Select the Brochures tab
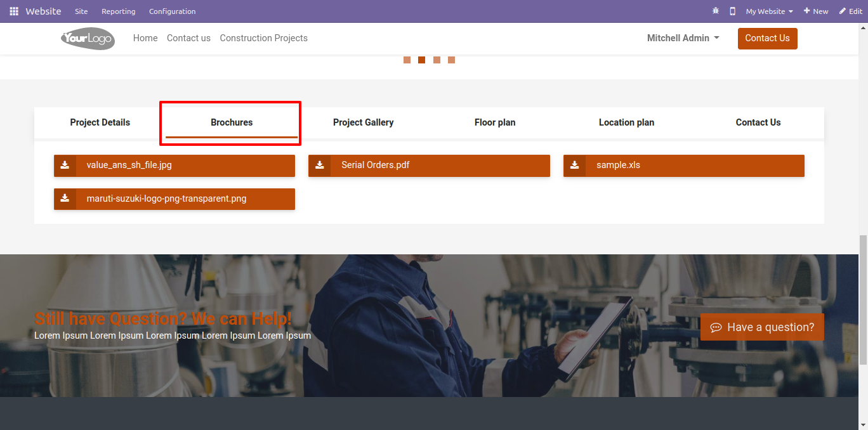 coord(232,122)
